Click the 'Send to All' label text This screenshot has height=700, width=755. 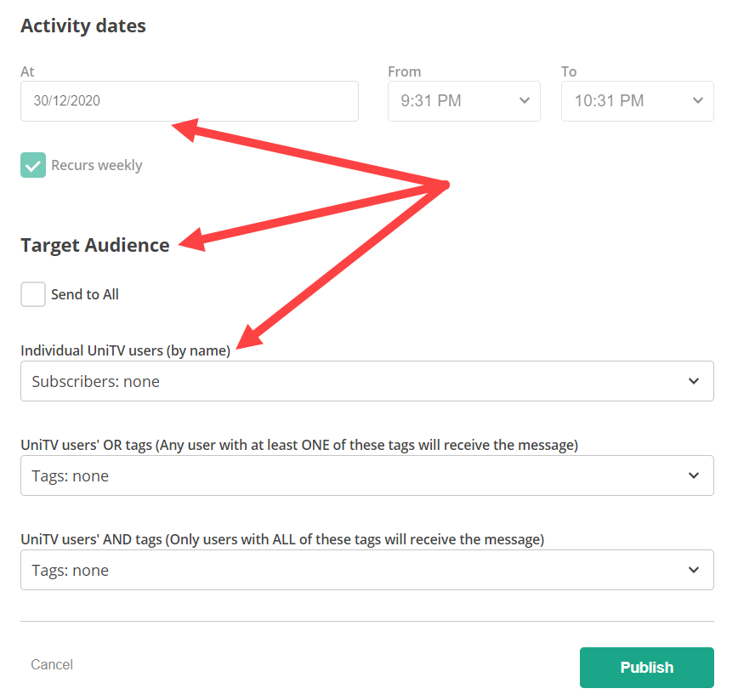click(x=85, y=295)
